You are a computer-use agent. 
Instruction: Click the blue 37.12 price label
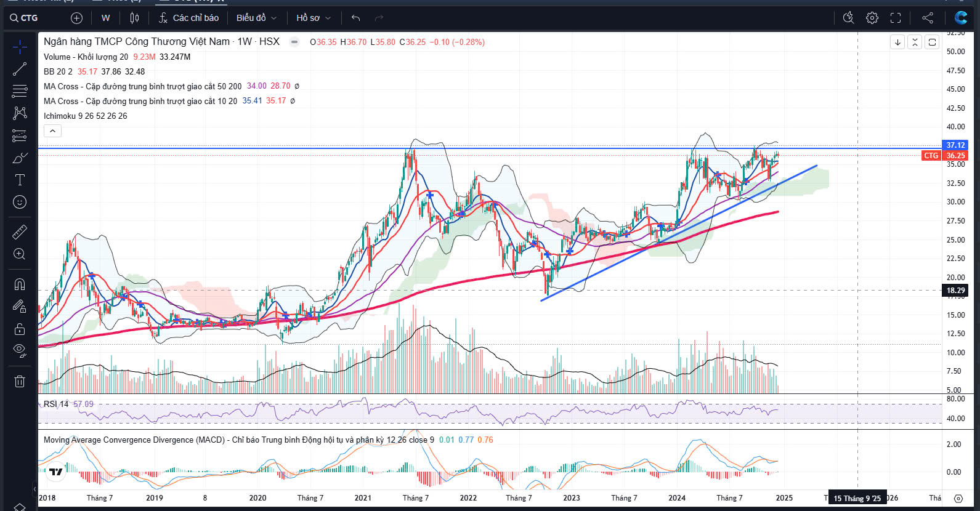pos(955,145)
